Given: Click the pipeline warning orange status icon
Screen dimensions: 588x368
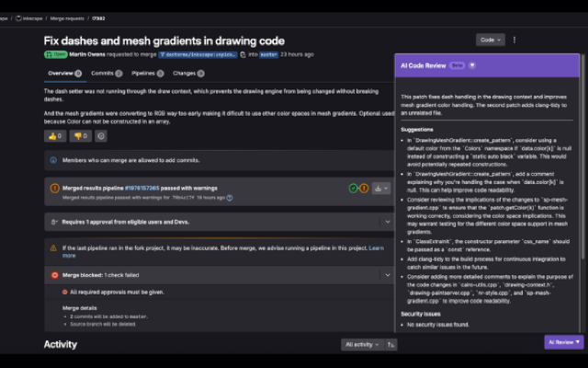Looking at the screenshot, I should pyautogui.click(x=364, y=189).
